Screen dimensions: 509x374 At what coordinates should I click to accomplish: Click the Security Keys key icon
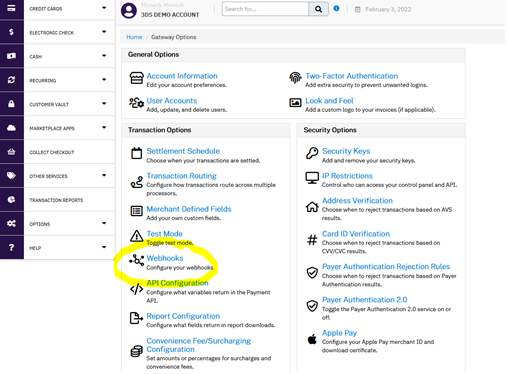pos(312,153)
